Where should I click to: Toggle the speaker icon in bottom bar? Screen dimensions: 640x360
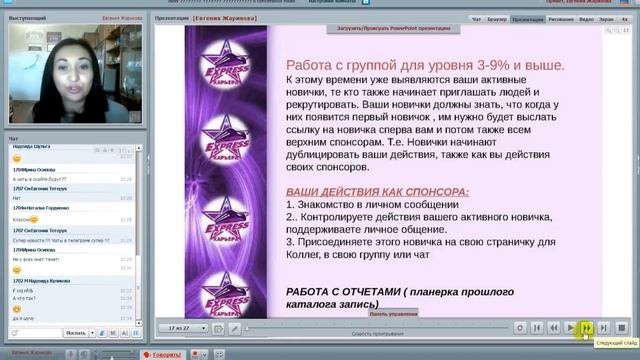click(84, 354)
